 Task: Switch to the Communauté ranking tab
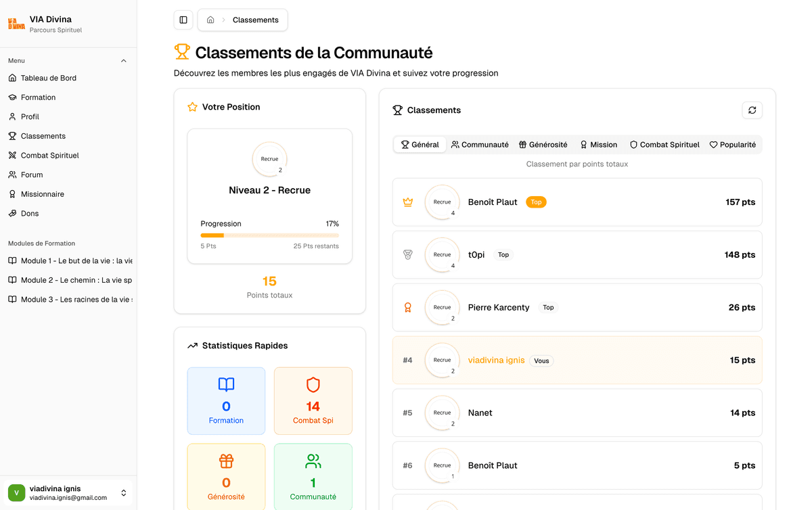[480, 145]
